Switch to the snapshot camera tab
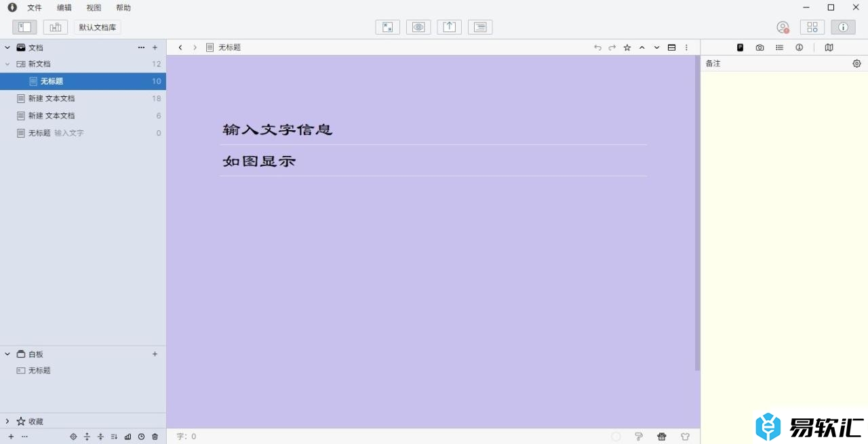868x444 pixels. coord(759,47)
